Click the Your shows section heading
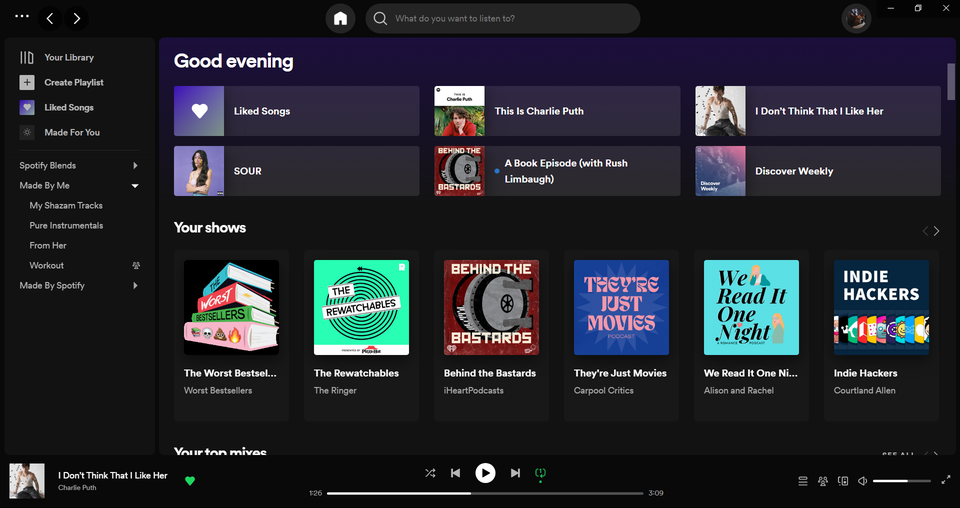This screenshot has width=960, height=508. click(x=210, y=228)
